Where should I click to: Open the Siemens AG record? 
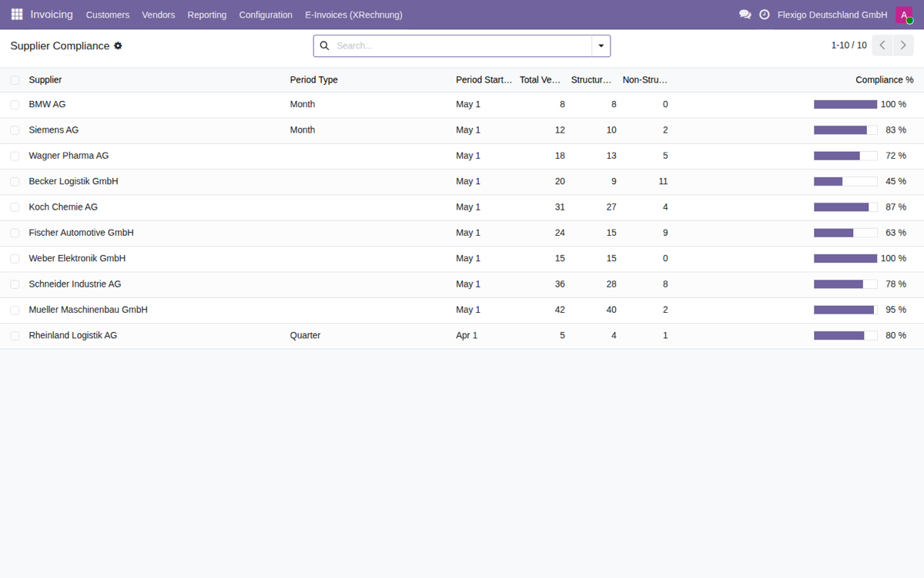pyautogui.click(x=54, y=130)
